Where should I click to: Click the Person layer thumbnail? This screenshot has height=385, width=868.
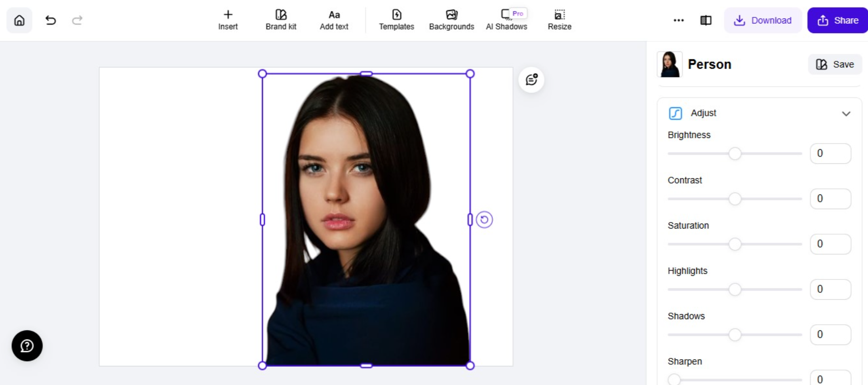(x=669, y=64)
